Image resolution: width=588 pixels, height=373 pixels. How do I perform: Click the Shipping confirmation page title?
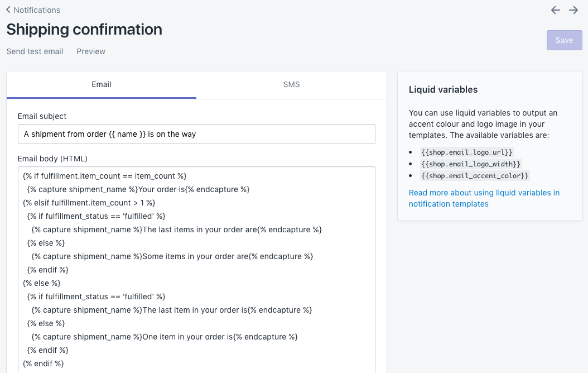pos(84,29)
